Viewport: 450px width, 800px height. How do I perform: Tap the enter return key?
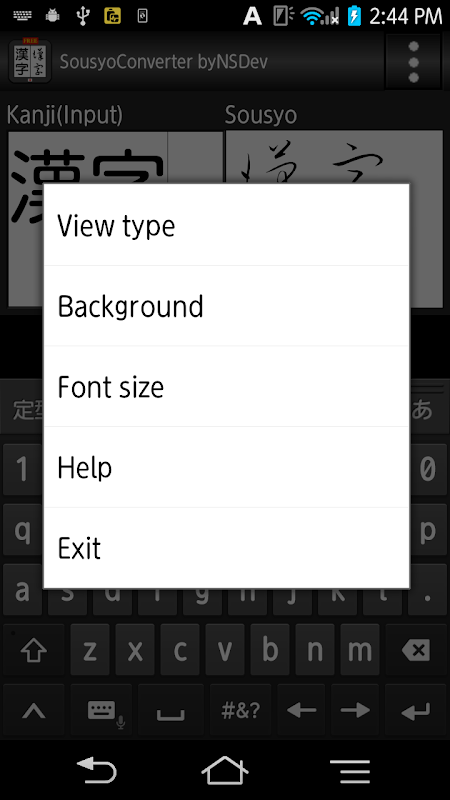(416, 712)
